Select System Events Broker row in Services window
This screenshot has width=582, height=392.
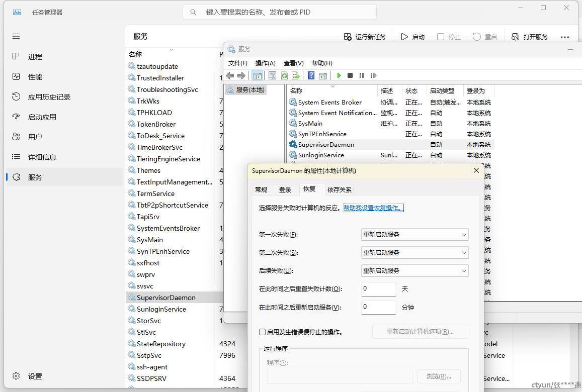(x=391, y=103)
